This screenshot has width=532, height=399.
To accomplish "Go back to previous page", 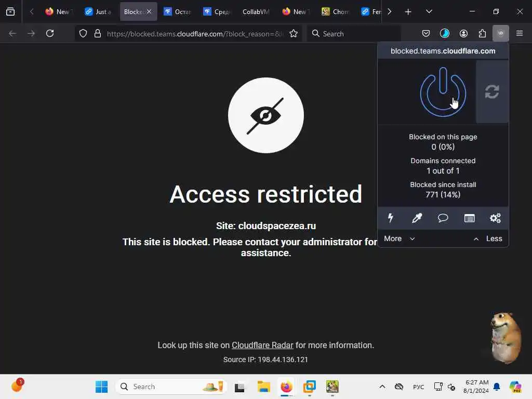I will click(12, 33).
